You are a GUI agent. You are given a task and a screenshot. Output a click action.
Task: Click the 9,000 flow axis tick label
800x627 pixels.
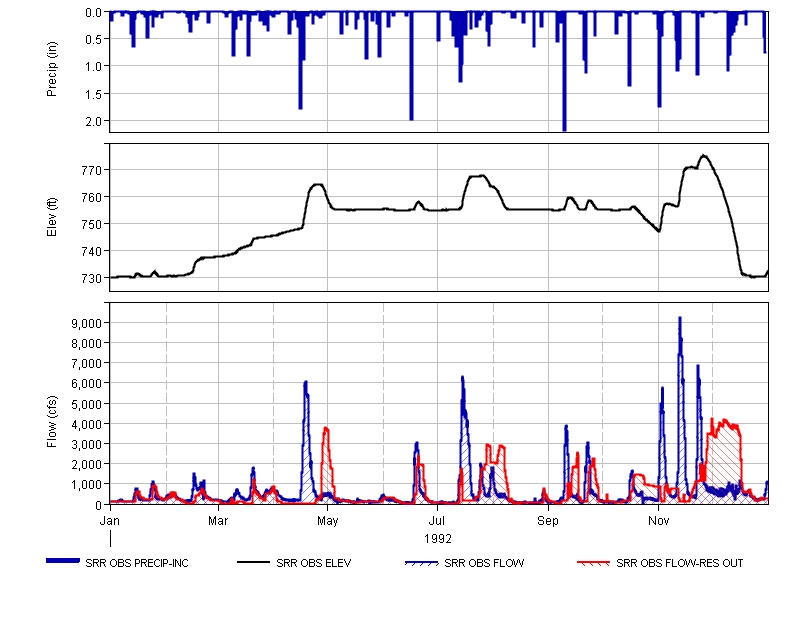(87, 323)
